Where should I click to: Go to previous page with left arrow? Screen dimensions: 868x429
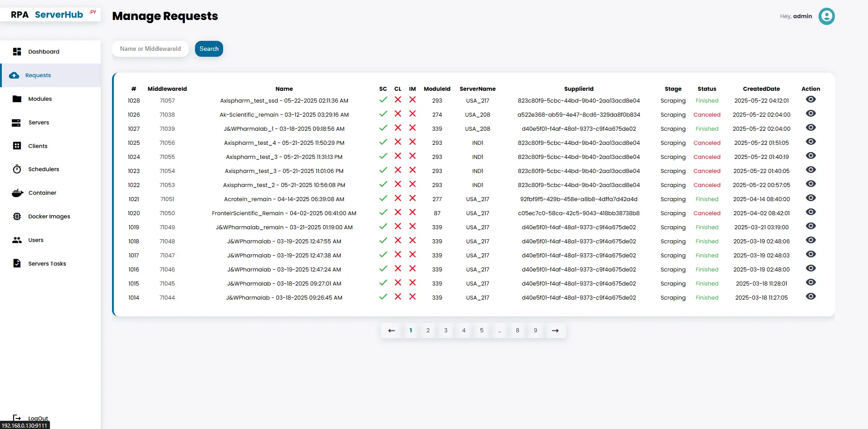tap(391, 330)
